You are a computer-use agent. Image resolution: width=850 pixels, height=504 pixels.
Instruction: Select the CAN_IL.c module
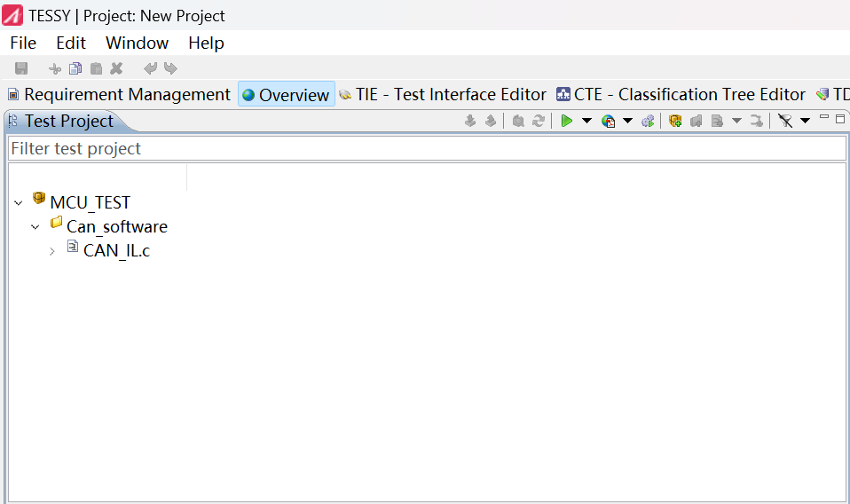[x=116, y=250]
